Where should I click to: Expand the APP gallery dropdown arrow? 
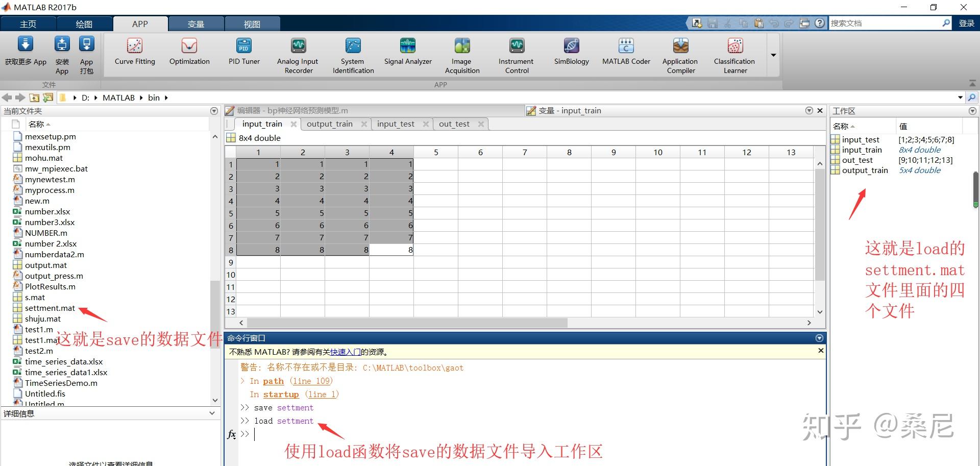click(x=772, y=55)
